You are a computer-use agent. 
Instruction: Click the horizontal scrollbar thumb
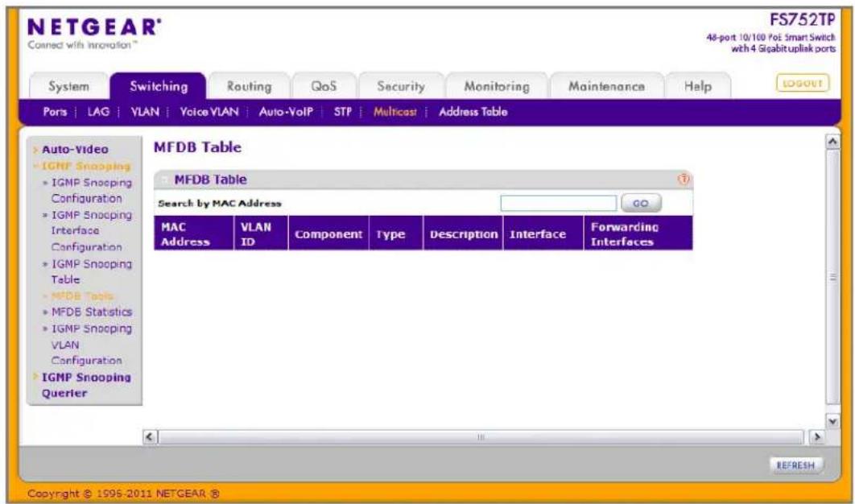[481, 437]
